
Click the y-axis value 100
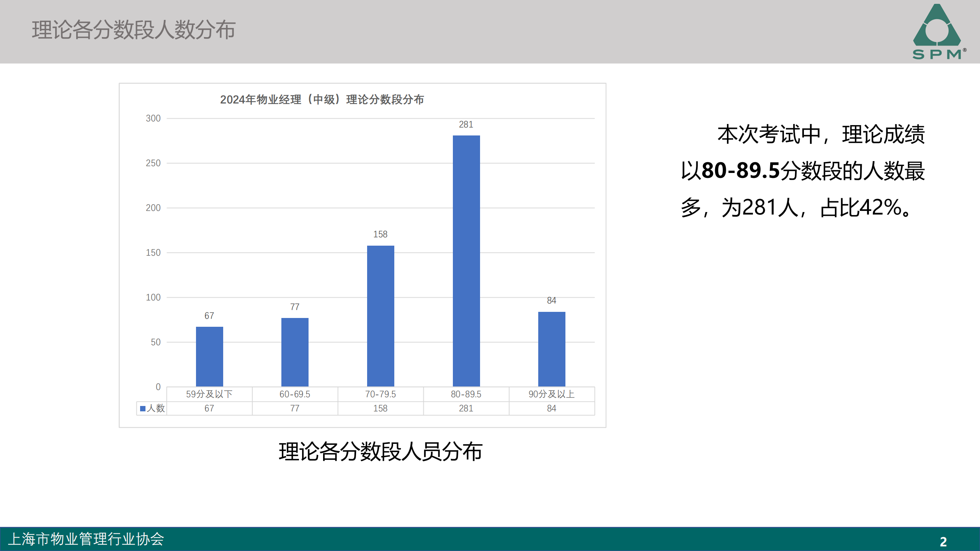[x=153, y=297]
